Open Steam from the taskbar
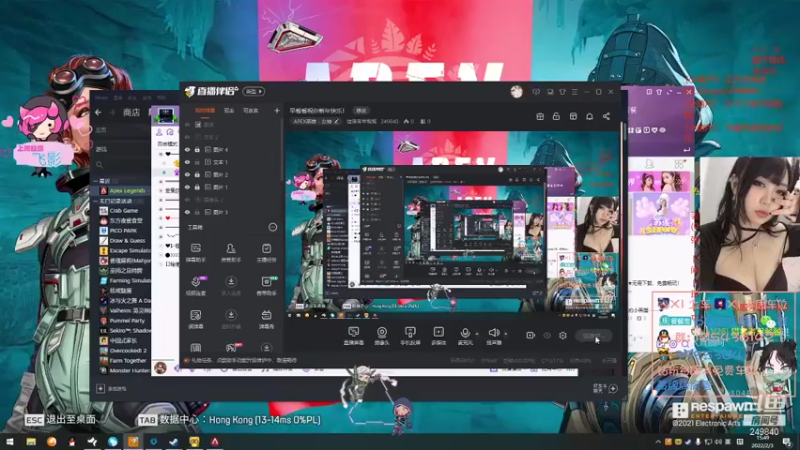800x450 pixels. 173,441
